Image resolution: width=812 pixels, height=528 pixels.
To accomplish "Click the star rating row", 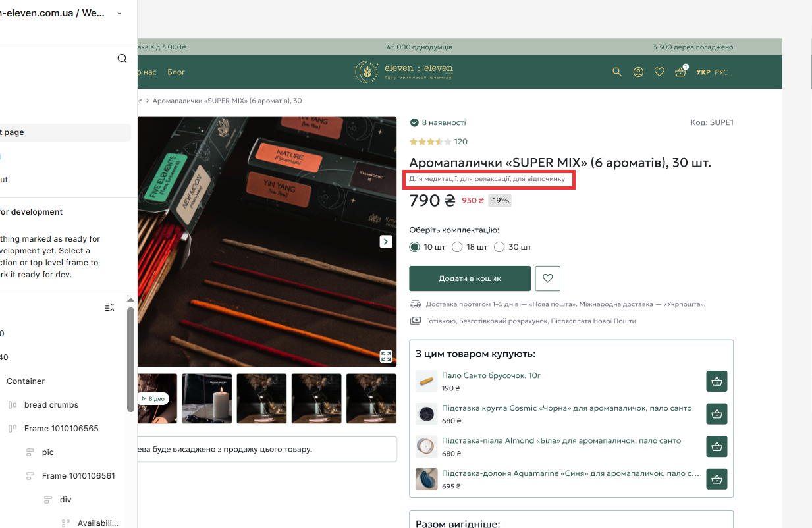I will (x=431, y=142).
